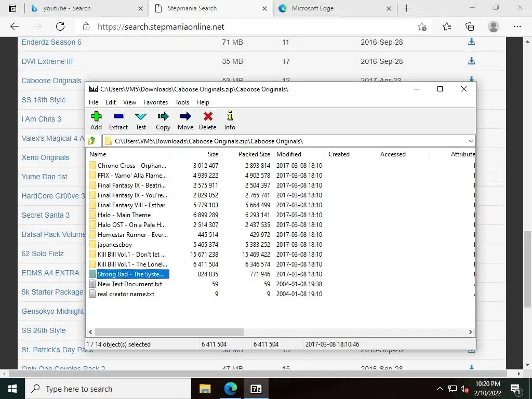Download the Enderdz Season 6 pack
The height and width of the screenshot is (399, 532).
tap(471, 42)
